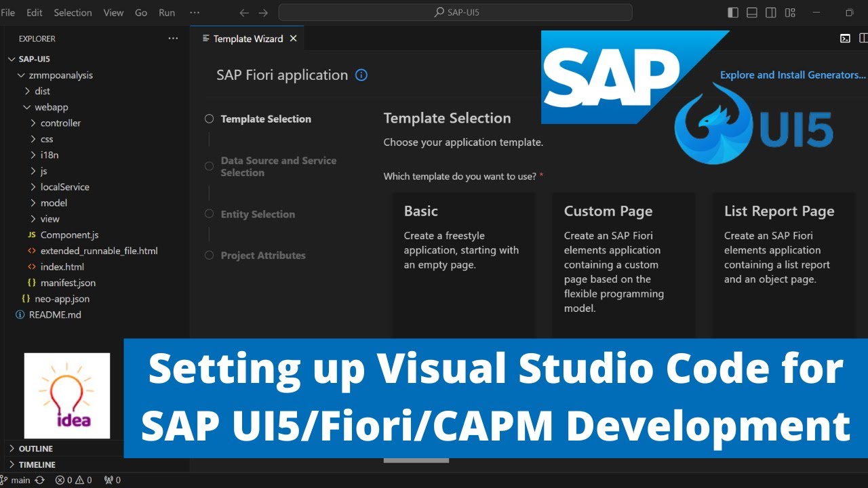Open the errors and warnings problems indicator

coord(74,480)
